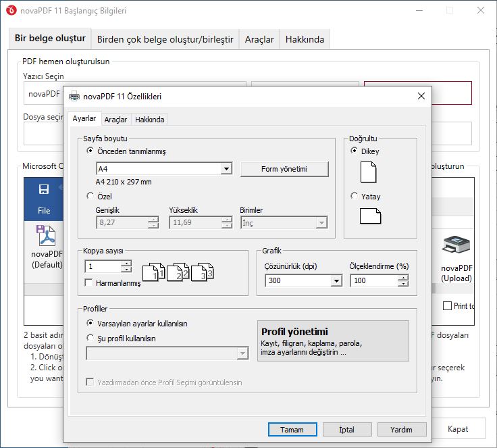Click the landscape page icon under Yatay
This screenshot has width=497, height=448.
pos(370,216)
